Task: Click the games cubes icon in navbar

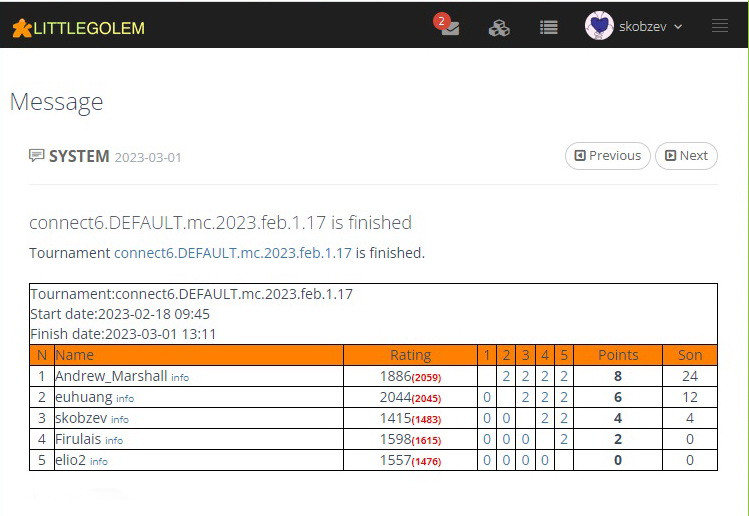Action: pos(498,28)
